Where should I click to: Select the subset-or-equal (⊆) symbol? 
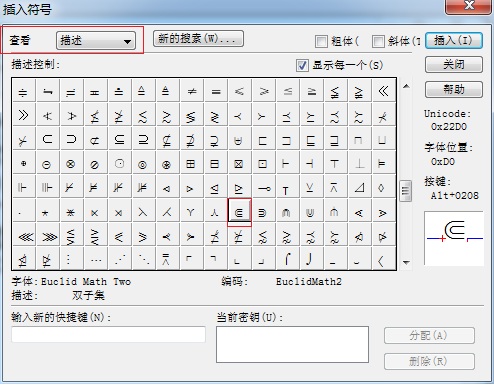pyautogui.click(x=119, y=139)
